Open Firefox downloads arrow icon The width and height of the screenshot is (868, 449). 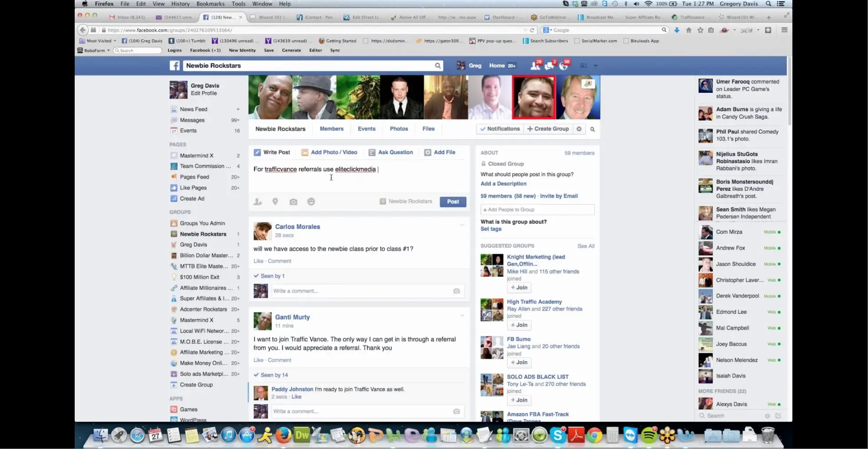pos(677,30)
